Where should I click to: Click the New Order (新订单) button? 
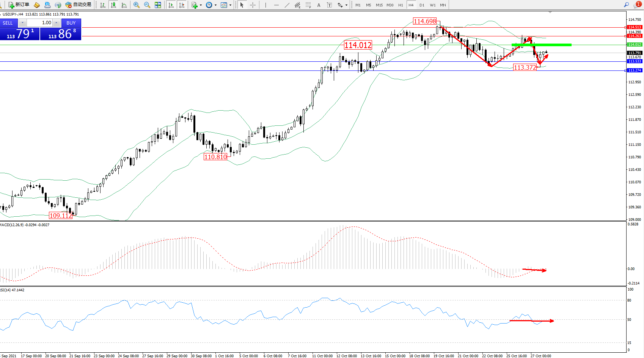[x=19, y=5]
